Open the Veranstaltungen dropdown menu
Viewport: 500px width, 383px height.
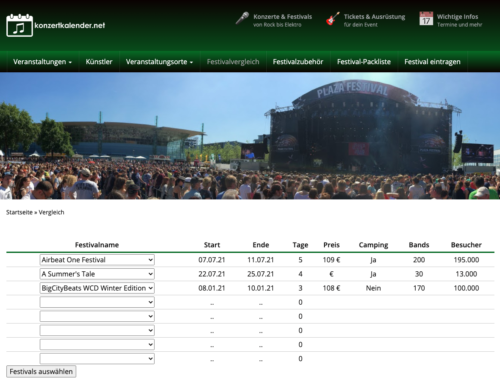[x=42, y=62]
